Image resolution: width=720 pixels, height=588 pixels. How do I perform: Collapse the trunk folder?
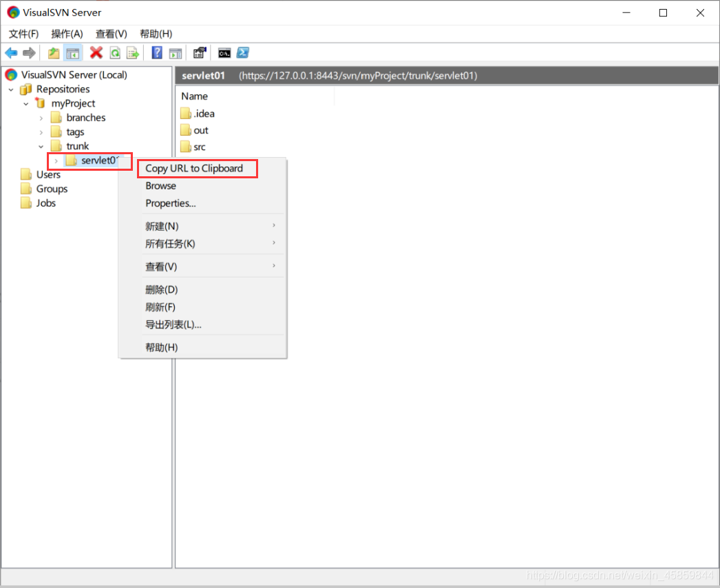41,147
